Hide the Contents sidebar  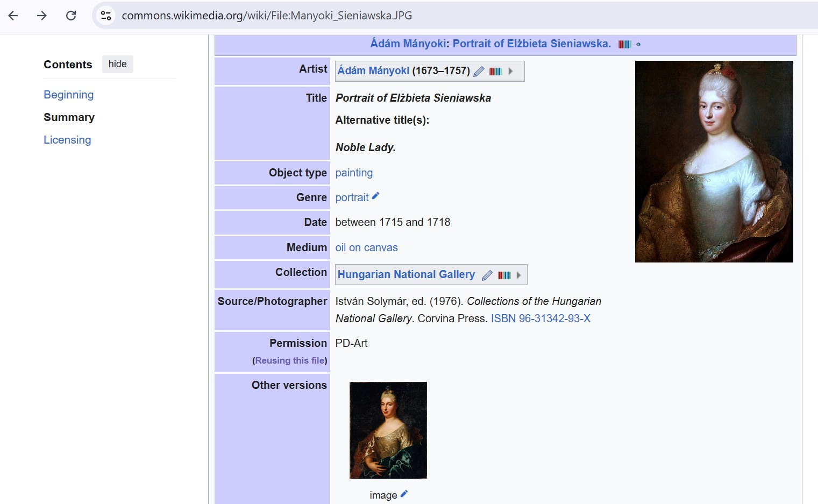[117, 65]
